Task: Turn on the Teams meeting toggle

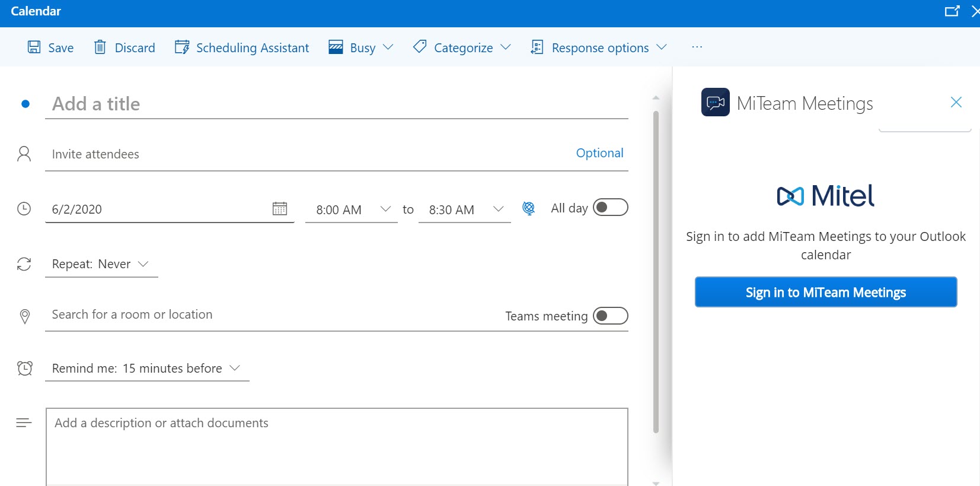Action: click(610, 316)
